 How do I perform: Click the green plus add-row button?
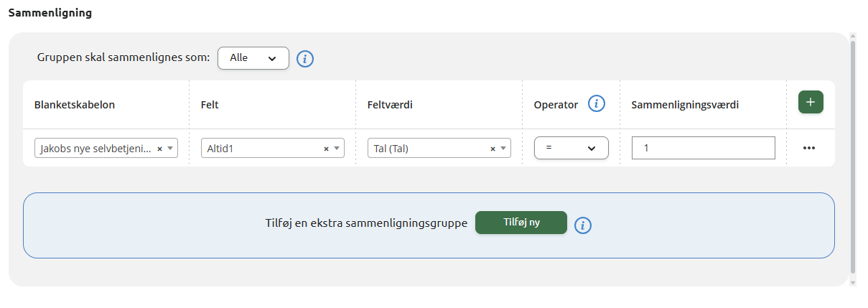(811, 102)
